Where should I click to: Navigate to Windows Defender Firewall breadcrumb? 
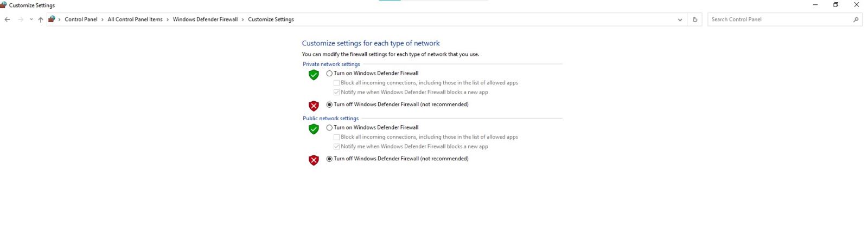coord(205,19)
